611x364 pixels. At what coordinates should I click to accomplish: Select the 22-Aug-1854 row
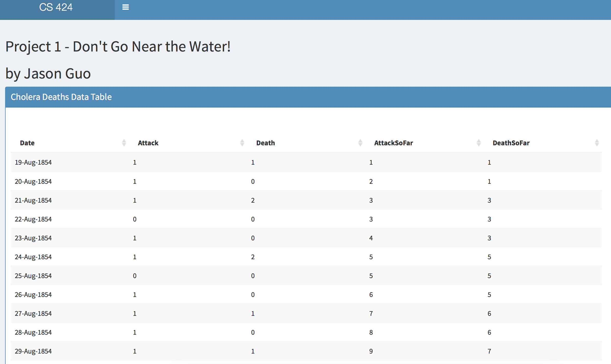306,219
